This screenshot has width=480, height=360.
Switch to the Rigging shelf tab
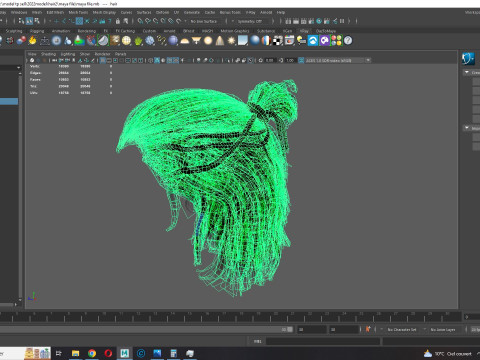(x=37, y=31)
